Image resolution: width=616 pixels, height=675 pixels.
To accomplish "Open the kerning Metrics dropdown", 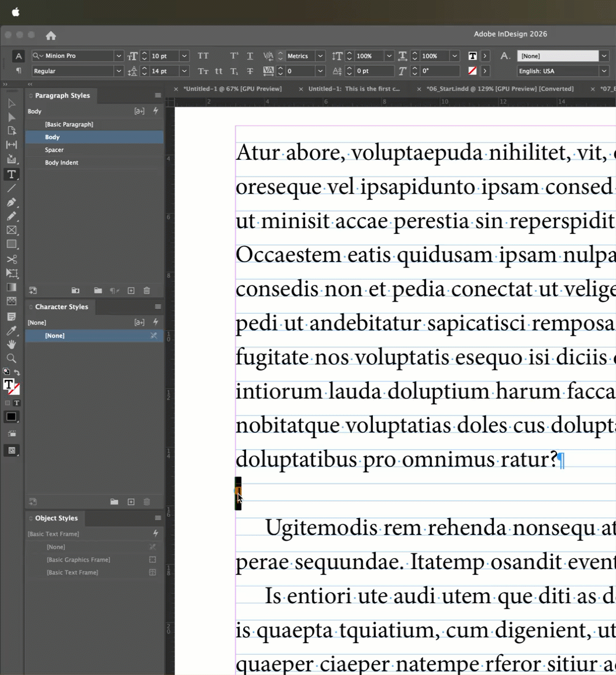I will point(320,56).
